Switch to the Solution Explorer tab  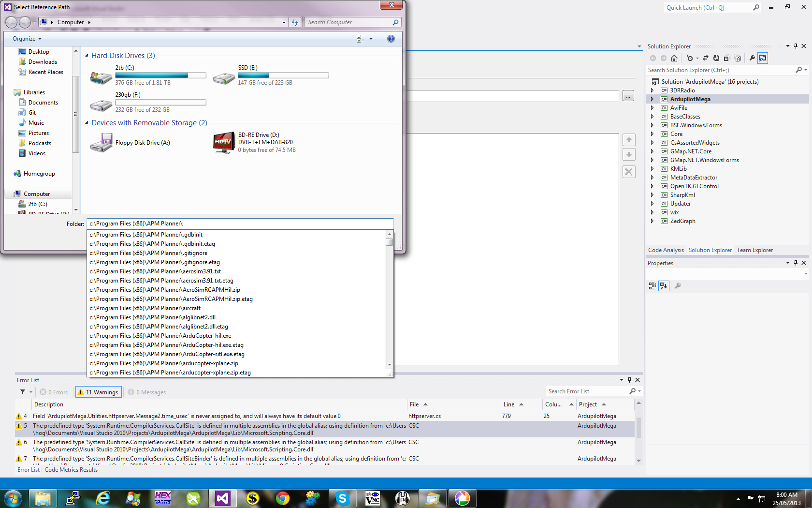pyautogui.click(x=710, y=250)
